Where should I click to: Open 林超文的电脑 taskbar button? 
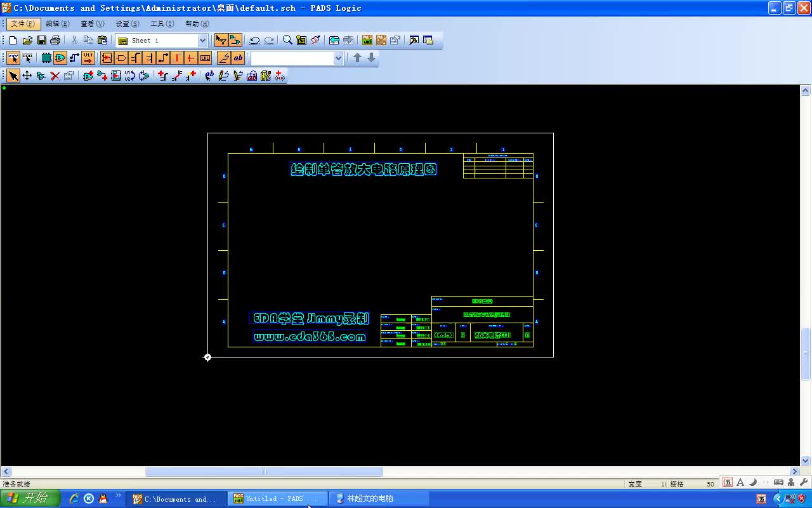click(379, 499)
